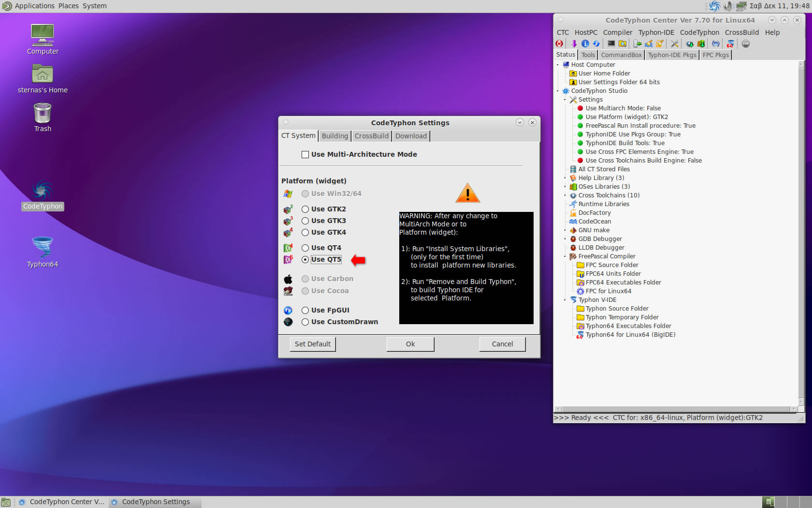Select the Use GTK3 radio button
Screen dimensions: 812x508
305,221
